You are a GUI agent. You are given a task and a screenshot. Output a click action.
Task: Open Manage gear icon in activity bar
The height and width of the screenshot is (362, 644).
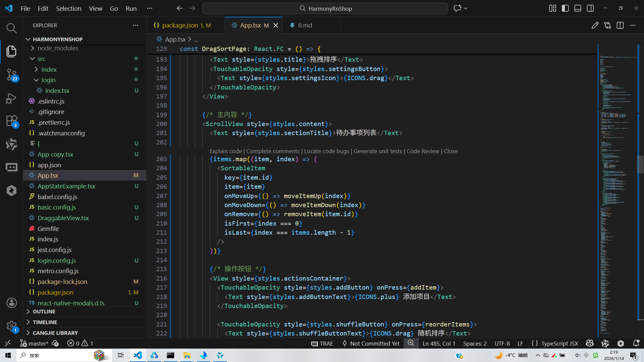pos(11,326)
